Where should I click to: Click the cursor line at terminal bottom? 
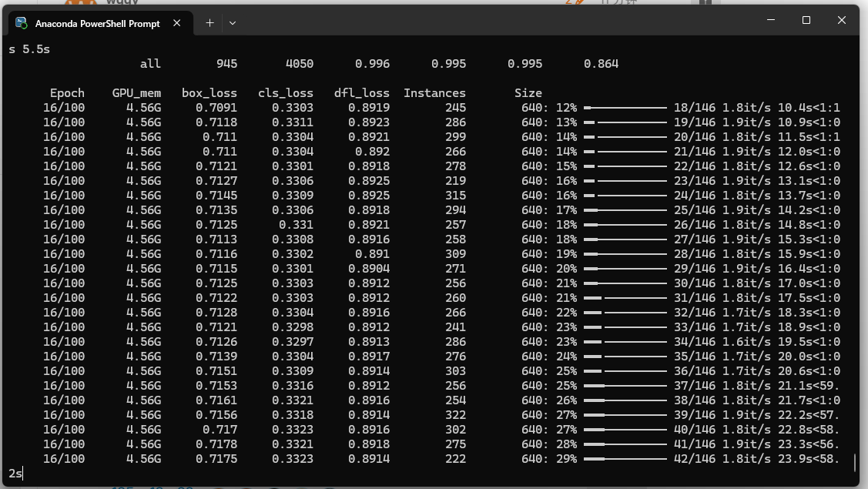pos(16,473)
